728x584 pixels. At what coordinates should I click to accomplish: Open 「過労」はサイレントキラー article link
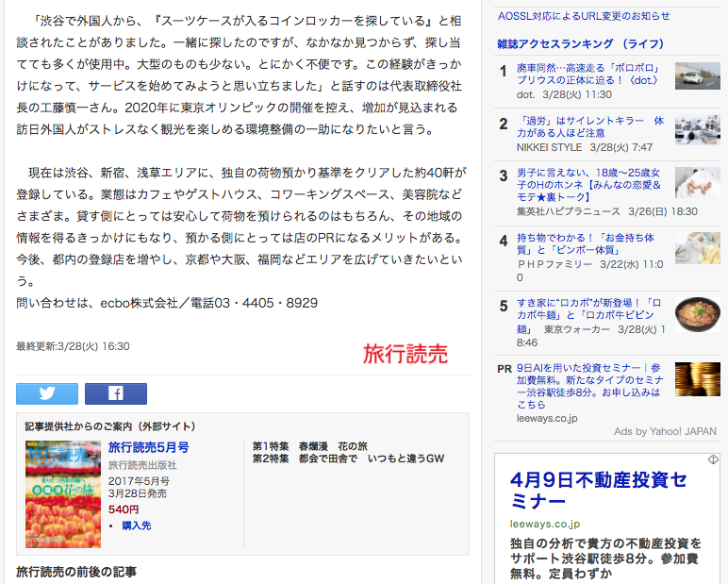(x=589, y=127)
